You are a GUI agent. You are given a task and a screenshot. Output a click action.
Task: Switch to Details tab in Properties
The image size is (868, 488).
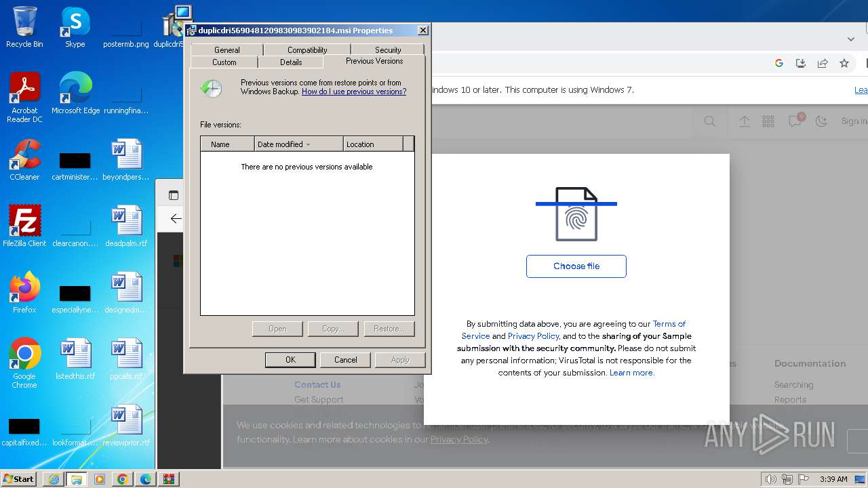coord(291,62)
